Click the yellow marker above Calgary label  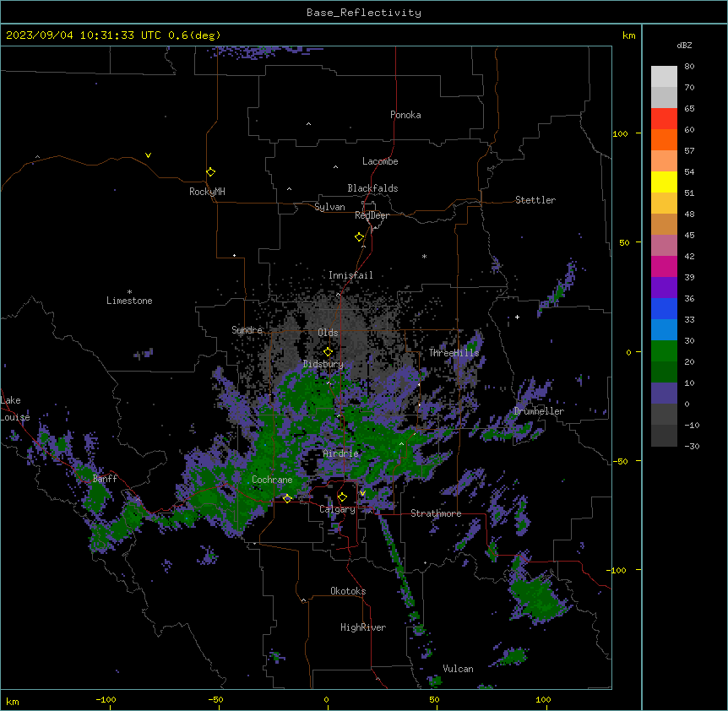[x=342, y=497]
